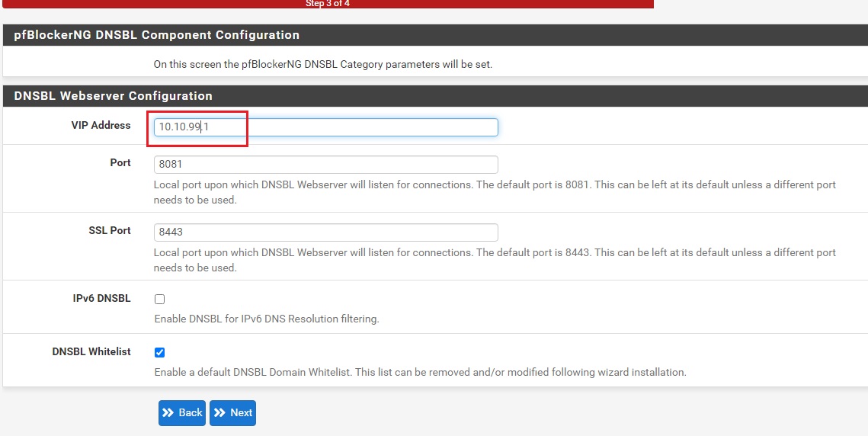
Task: Click the double-chevron icon on Next
Action: pos(219,412)
